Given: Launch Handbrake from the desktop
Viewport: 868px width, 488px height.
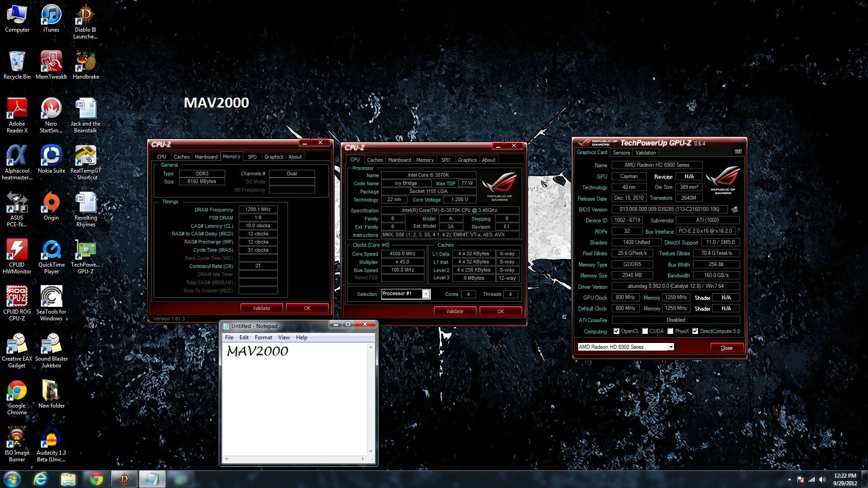Looking at the screenshot, I should pyautogui.click(x=85, y=66).
